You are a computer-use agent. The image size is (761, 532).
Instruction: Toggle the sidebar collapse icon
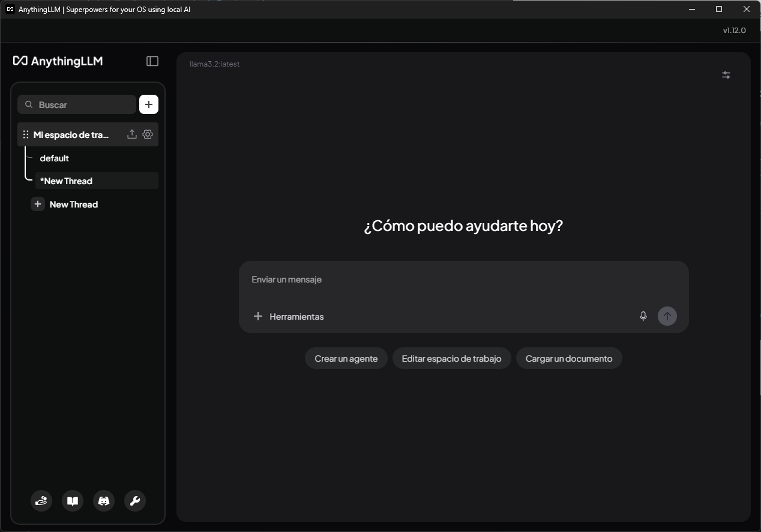(152, 61)
